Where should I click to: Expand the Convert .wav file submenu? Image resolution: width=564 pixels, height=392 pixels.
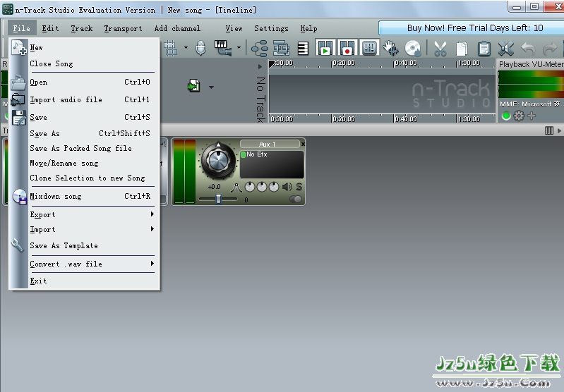pos(84,264)
